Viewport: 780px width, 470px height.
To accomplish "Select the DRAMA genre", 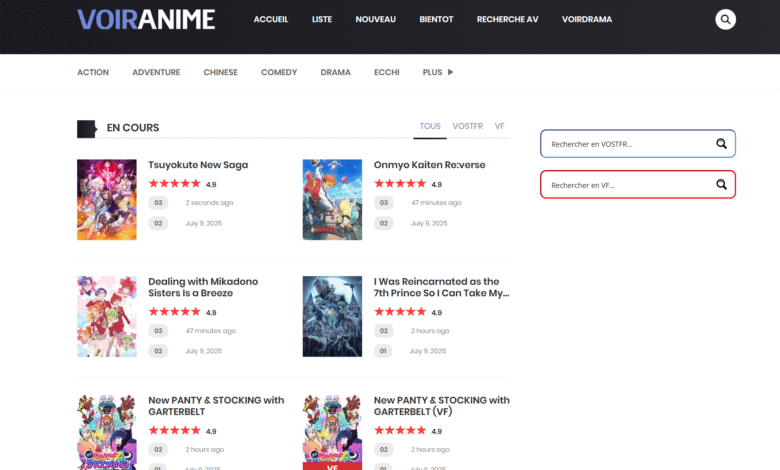I will (335, 72).
